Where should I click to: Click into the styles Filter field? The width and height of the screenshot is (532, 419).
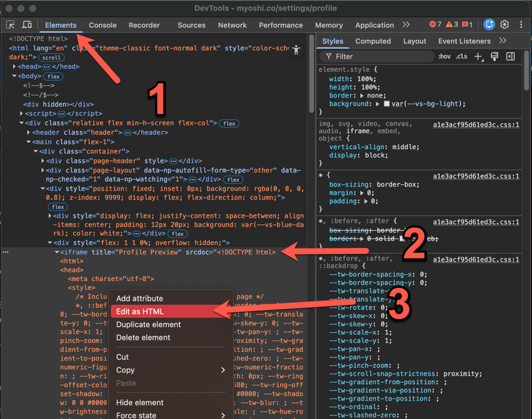tap(377, 57)
